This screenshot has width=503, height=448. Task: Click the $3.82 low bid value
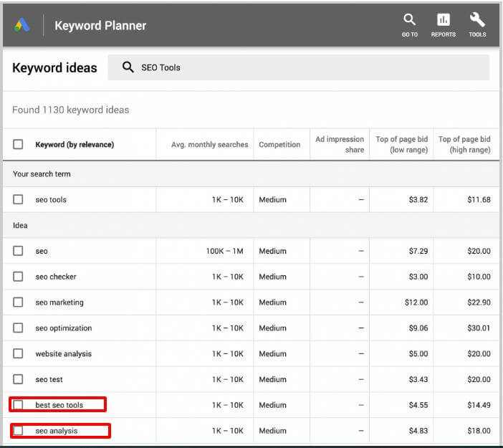(418, 199)
